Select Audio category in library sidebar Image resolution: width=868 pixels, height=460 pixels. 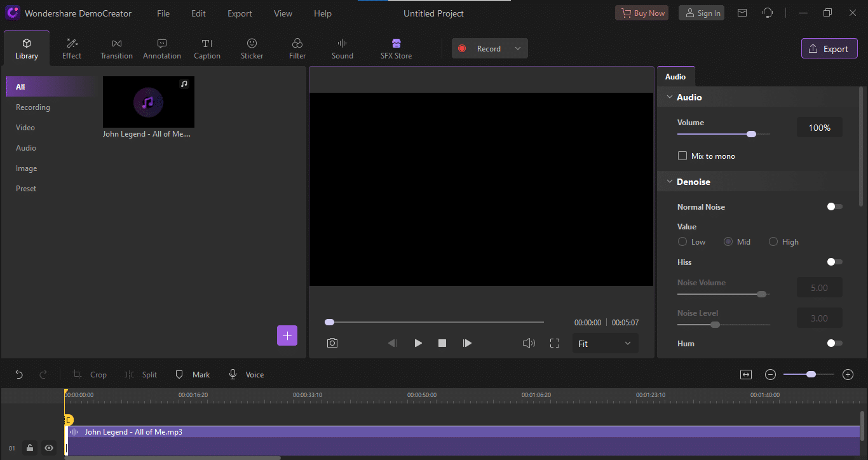26,148
